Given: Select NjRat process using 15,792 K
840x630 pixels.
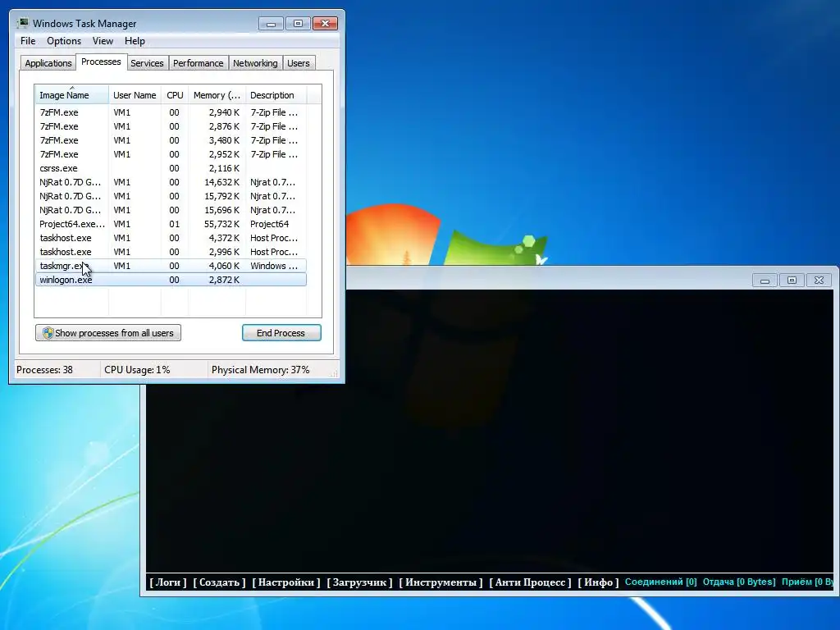Looking at the screenshot, I should pyautogui.click(x=171, y=196).
